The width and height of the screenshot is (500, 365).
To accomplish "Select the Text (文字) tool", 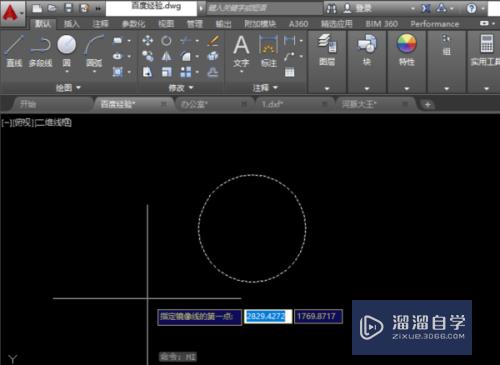I will tap(241, 51).
